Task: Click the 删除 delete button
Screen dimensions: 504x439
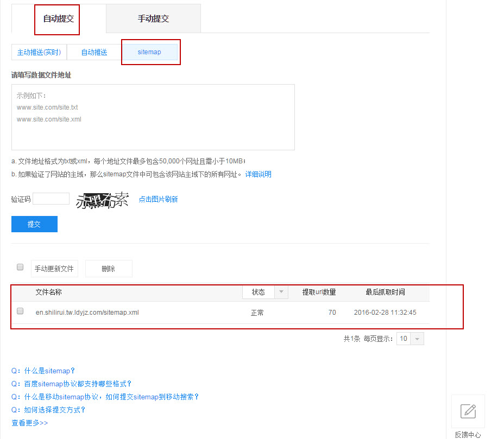Action: pyautogui.click(x=108, y=268)
